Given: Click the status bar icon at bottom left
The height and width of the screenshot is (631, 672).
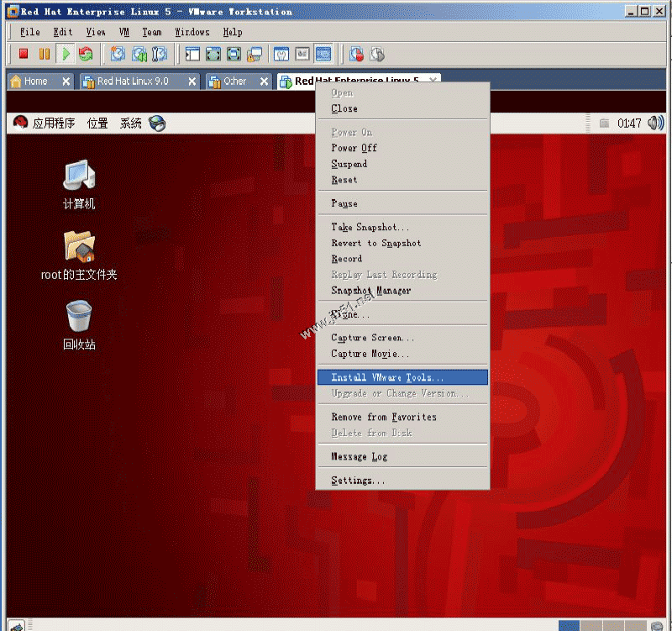Looking at the screenshot, I should [16, 625].
